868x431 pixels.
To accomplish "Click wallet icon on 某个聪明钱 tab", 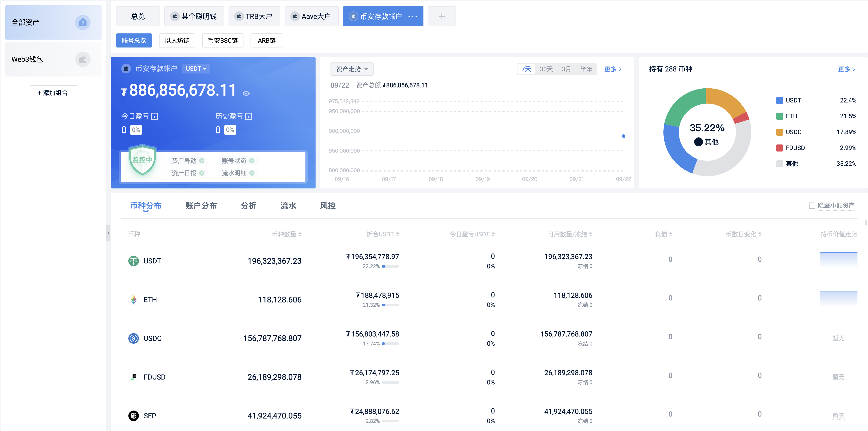I will point(174,16).
